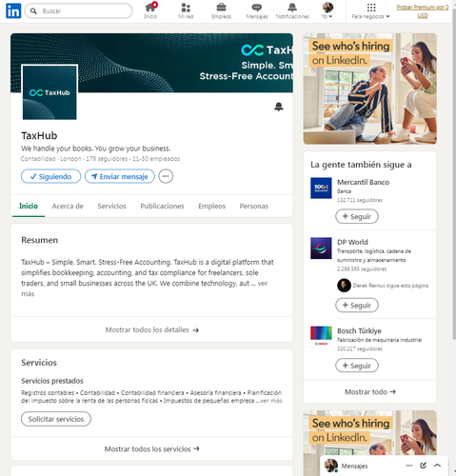Open the three-dot more options button
Screen dimensions: 456x476
pyautogui.click(x=166, y=176)
